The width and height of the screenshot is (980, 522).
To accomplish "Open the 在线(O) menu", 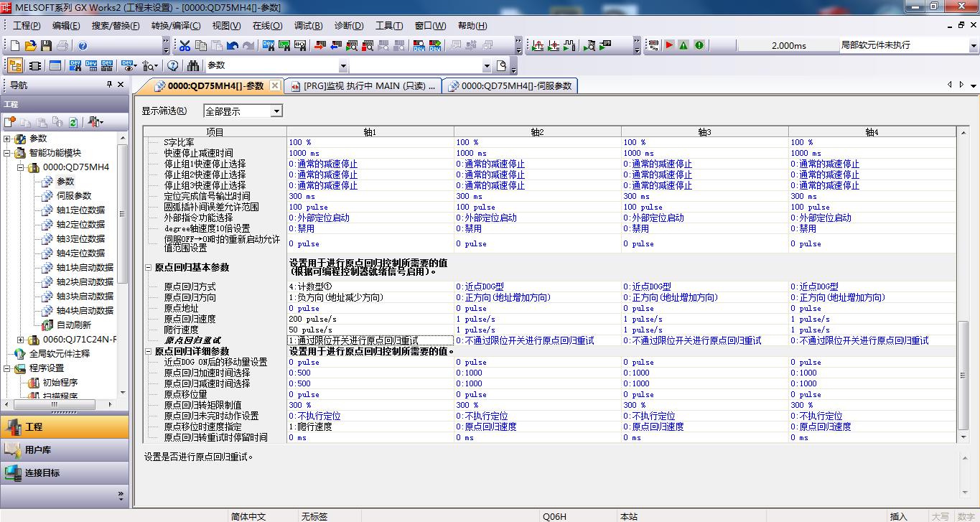I will point(267,26).
